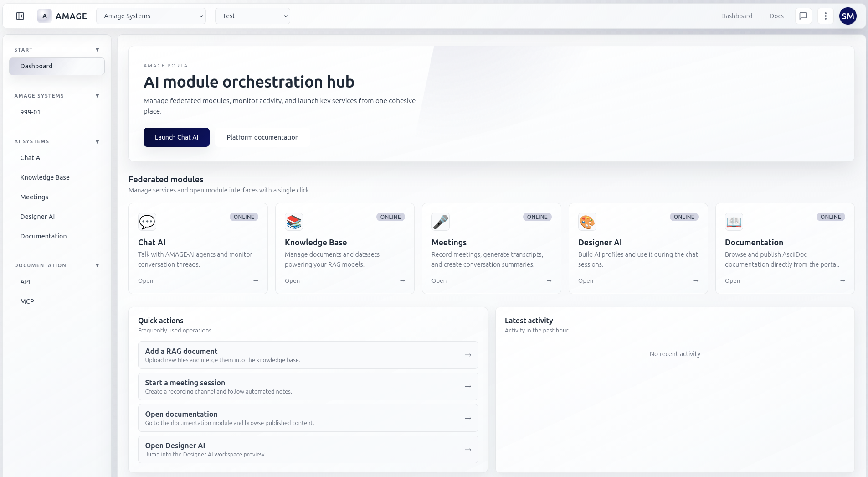Open the Amage Systems organization dropdown
Image resolution: width=868 pixels, height=477 pixels.
151,16
